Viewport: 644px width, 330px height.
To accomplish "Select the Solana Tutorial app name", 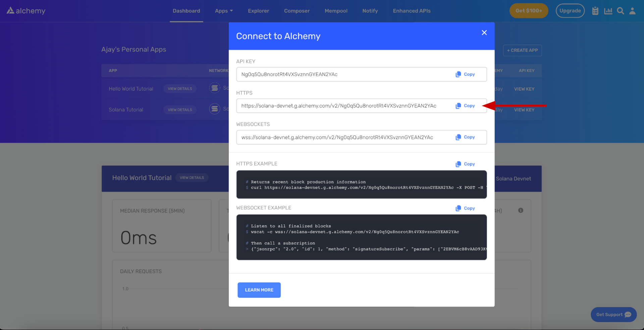I will pos(126,110).
